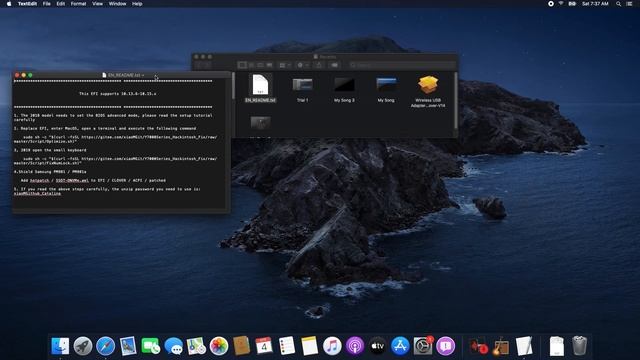640x360 pixels.
Task: Click the Finder search field
Action: tap(402, 65)
